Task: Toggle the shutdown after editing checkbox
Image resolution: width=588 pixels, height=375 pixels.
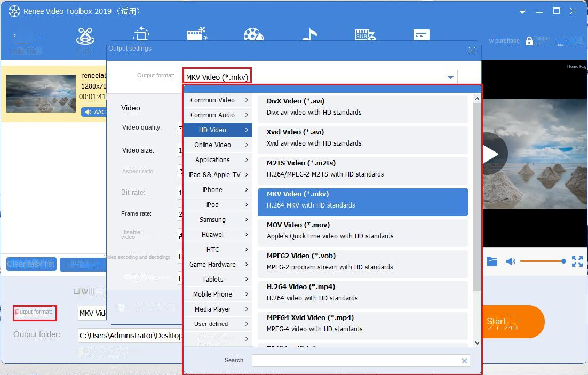Action: (x=80, y=351)
